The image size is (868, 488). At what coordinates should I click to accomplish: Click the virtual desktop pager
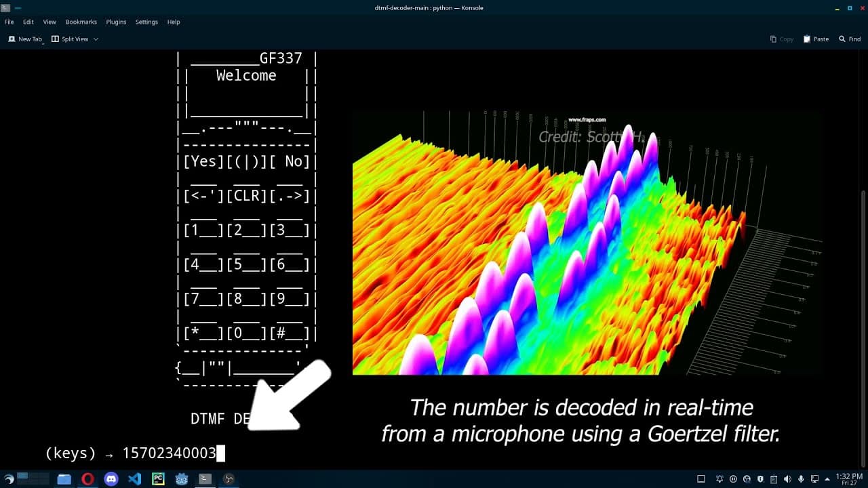click(x=33, y=479)
